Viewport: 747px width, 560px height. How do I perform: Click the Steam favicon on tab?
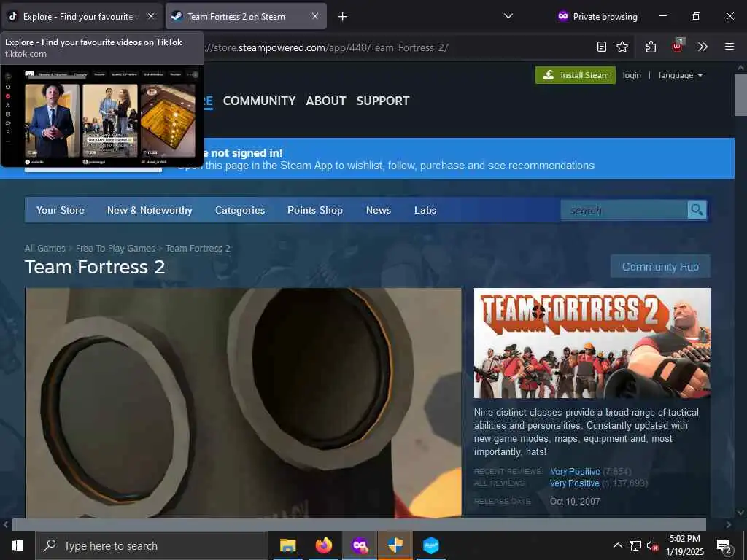(177, 16)
